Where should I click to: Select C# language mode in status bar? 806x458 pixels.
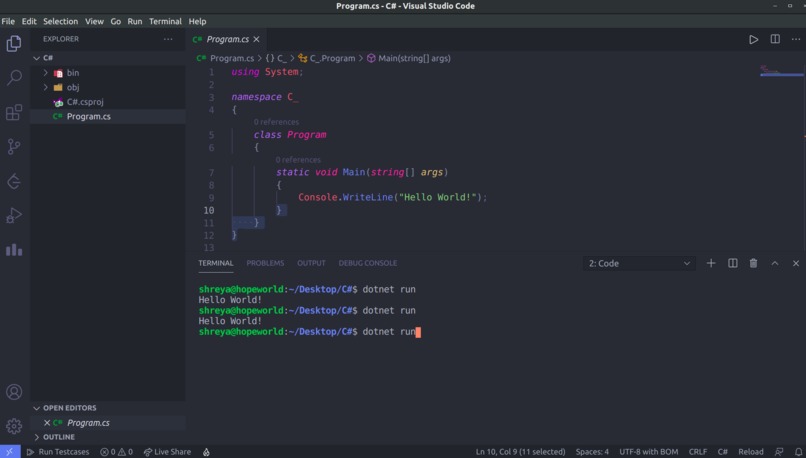pos(722,452)
